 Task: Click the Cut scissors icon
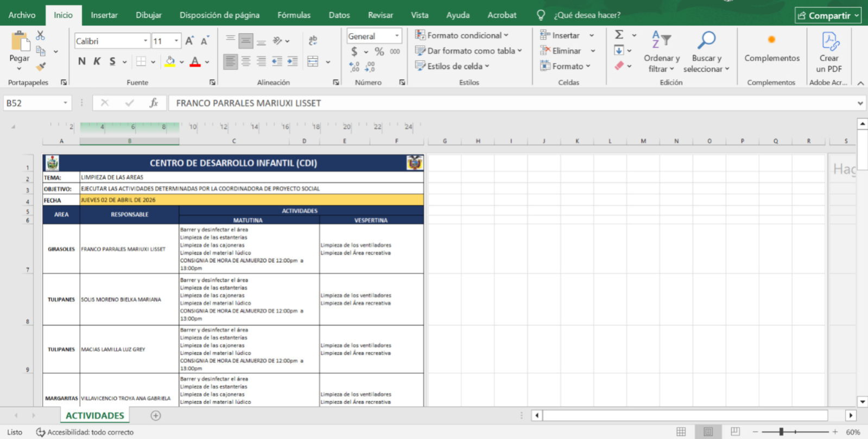point(40,36)
